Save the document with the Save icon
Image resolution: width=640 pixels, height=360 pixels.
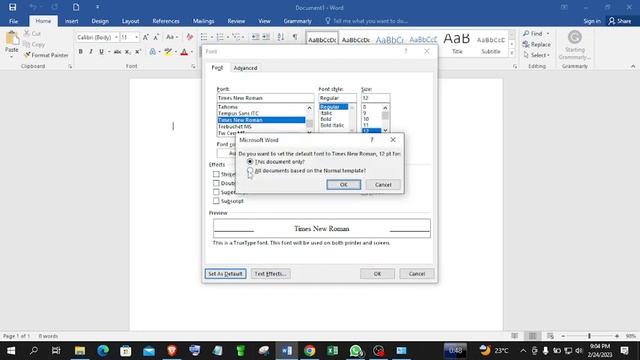[13, 7]
